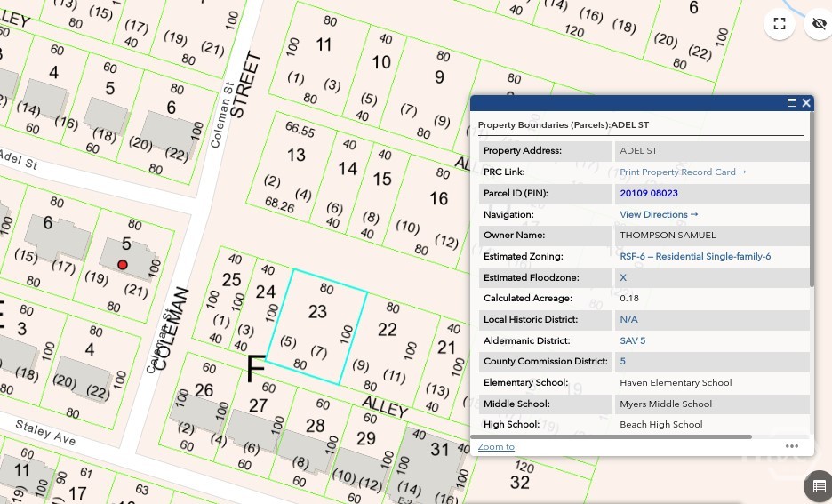832x504 pixels.
Task: Open Parcel ID 20109 08023 link
Action: pyautogui.click(x=649, y=193)
